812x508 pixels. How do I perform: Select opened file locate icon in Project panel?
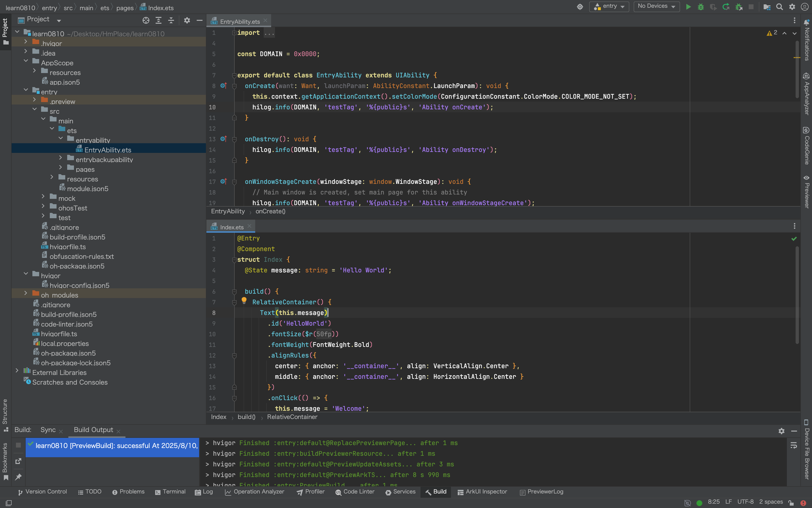point(146,21)
